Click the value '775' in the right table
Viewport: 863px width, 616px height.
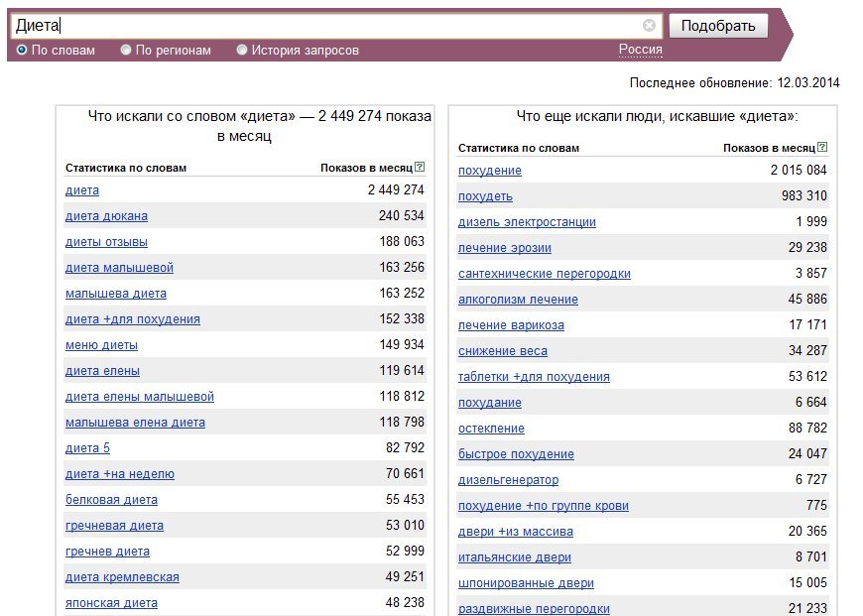[816, 506]
